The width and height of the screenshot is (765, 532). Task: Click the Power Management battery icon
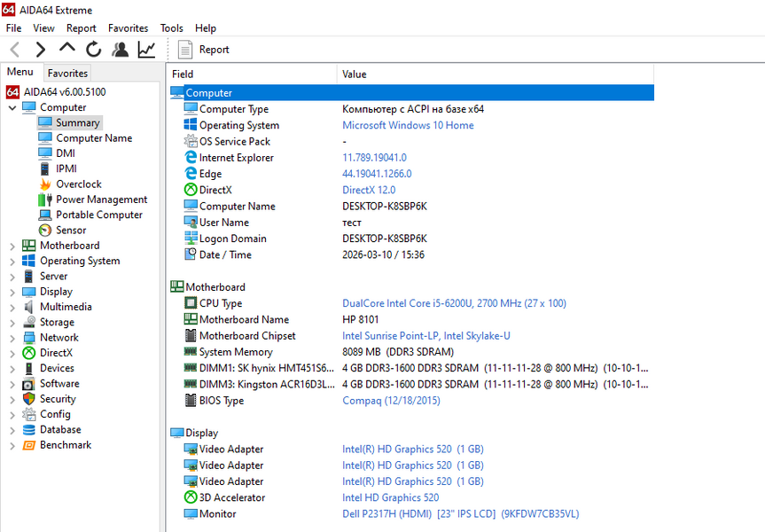pos(45,199)
